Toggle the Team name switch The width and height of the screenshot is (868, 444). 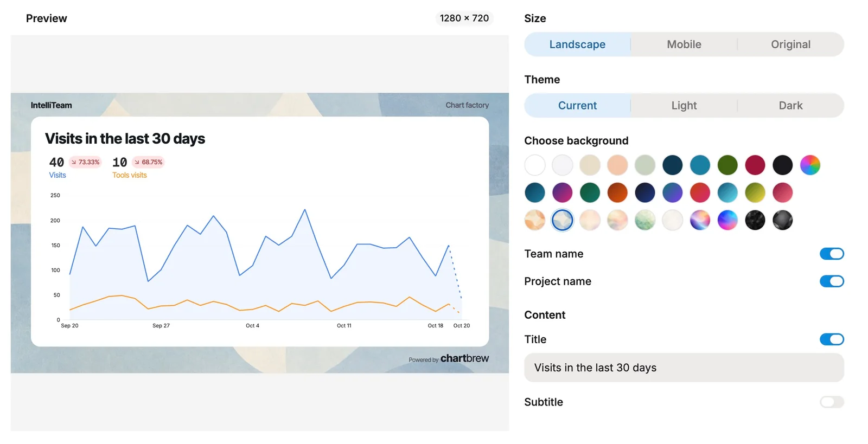[832, 254]
